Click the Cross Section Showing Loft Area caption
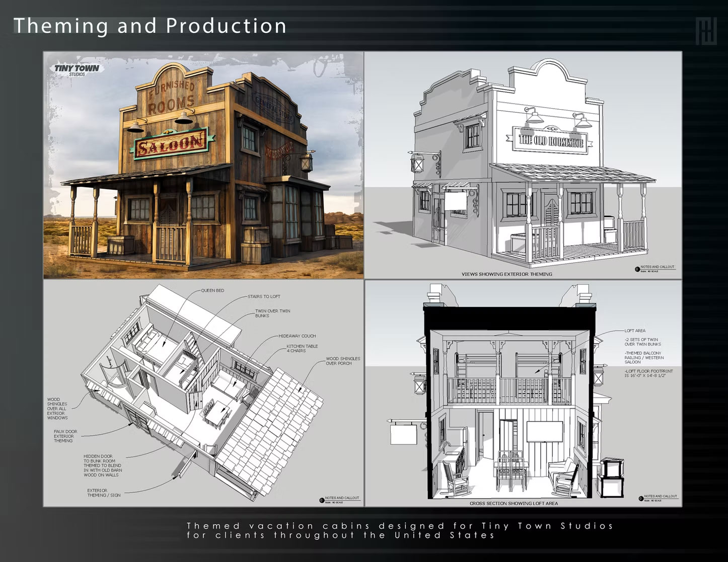The width and height of the screenshot is (728, 562). click(513, 503)
